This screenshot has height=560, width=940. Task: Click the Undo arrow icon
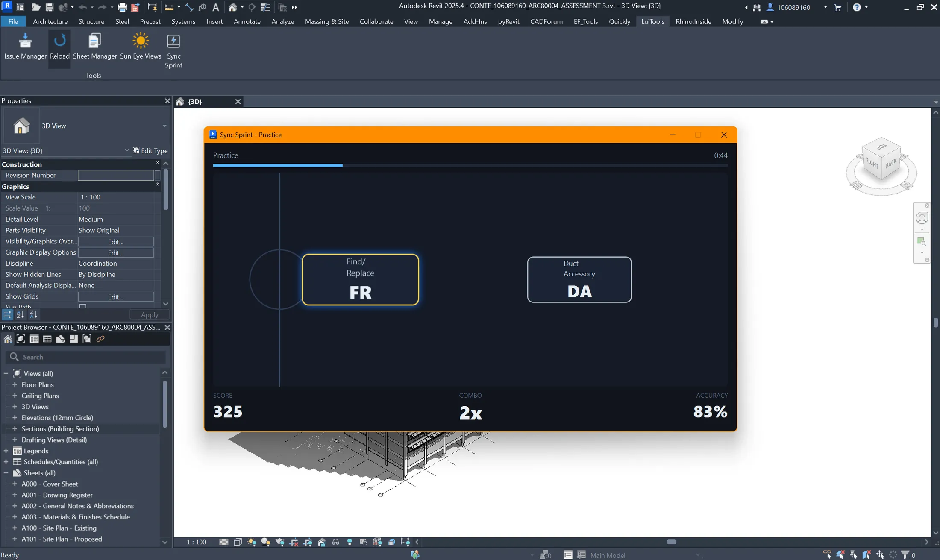83,7
